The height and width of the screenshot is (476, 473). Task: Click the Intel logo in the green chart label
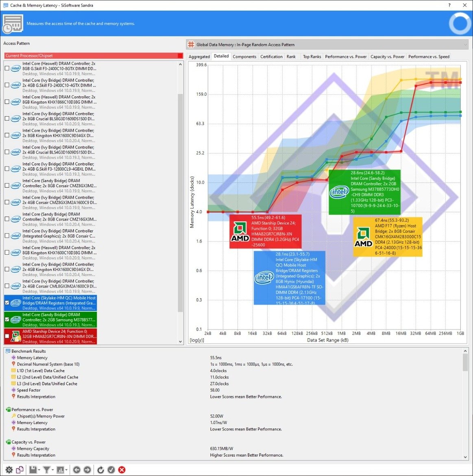point(339,192)
